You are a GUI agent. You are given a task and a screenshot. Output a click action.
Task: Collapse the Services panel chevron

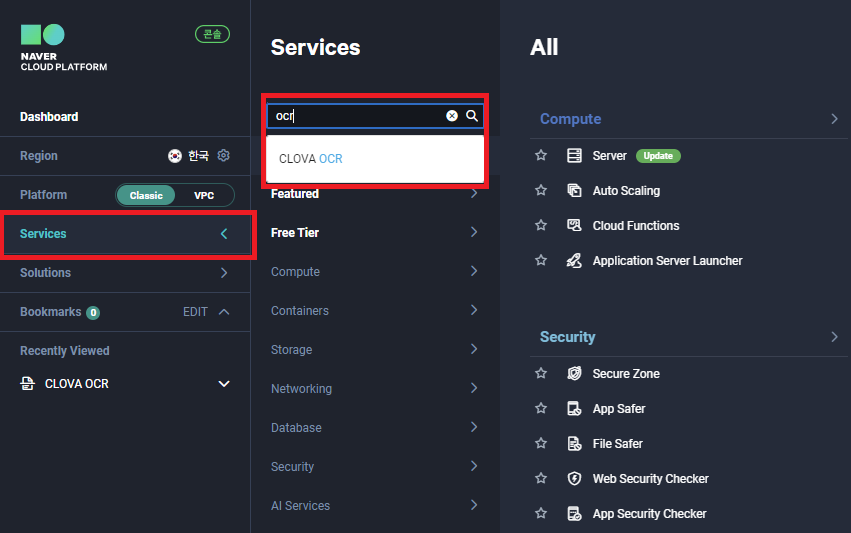coord(224,234)
